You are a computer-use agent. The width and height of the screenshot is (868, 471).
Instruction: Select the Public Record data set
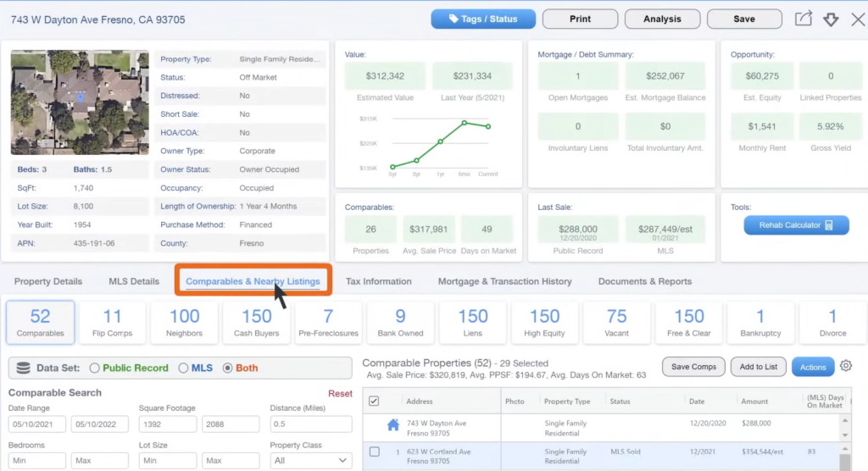[x=96, y=368]
